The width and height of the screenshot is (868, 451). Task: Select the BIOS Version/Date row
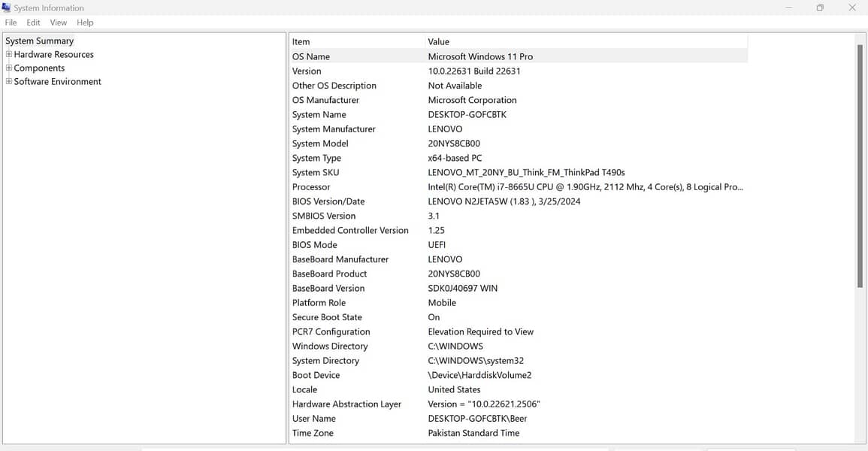coord(328,201)
